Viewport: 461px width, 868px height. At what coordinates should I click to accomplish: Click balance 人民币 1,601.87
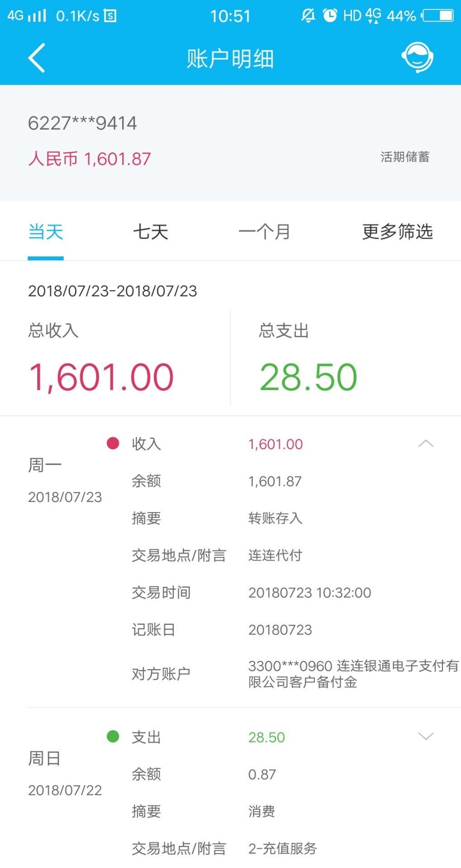tap(90, 159)
